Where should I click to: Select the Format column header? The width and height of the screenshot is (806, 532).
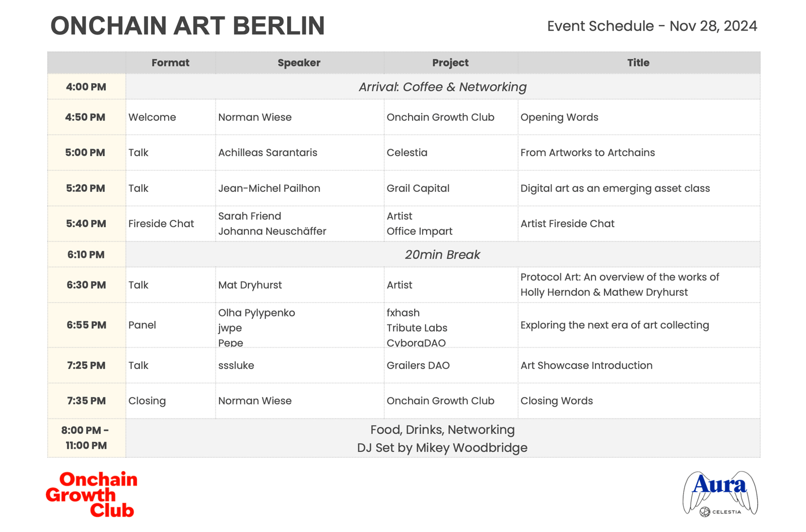click(x=170, y=63)
